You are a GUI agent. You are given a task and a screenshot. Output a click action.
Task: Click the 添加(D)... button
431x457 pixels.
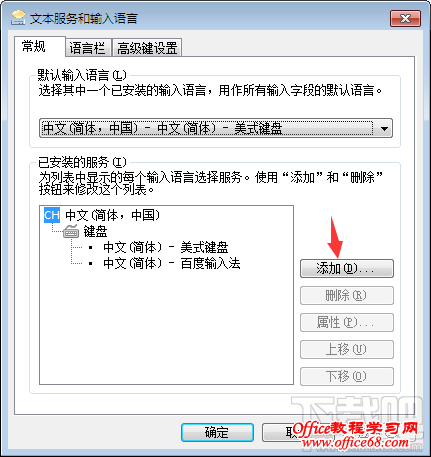tap(347, 269)
